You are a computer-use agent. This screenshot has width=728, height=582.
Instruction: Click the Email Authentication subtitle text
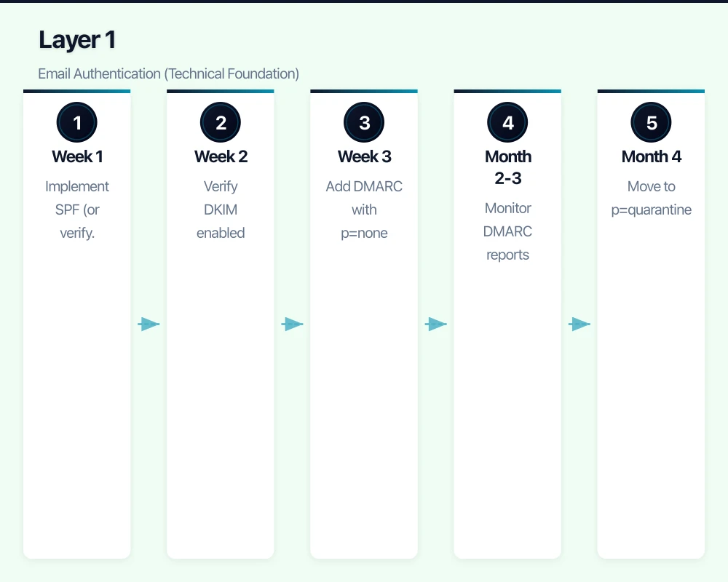[168, 73]
